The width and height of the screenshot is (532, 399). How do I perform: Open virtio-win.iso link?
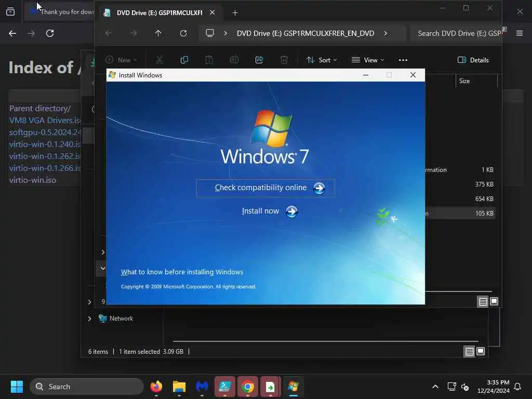coord(33,180)
